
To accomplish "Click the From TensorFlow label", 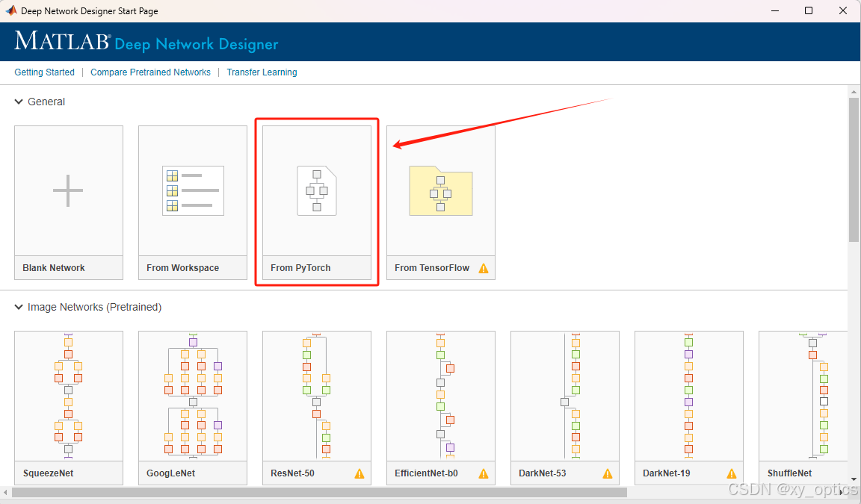I will (x=432, y=267).
